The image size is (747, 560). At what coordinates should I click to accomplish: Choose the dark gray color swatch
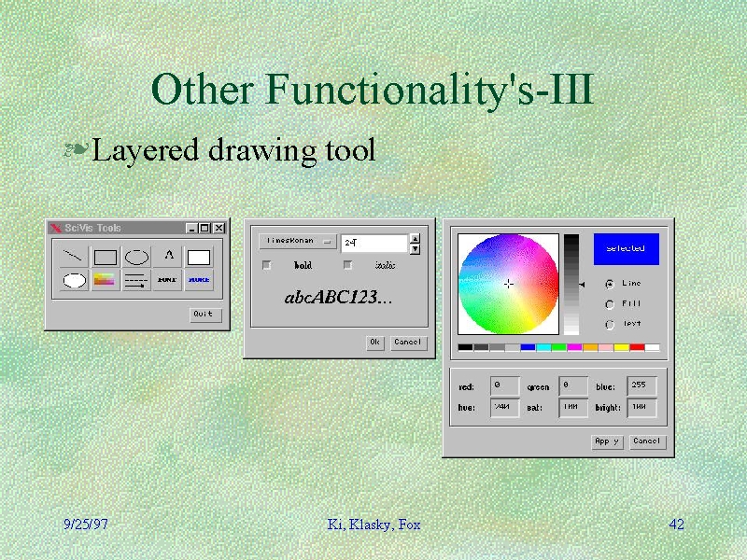[481, 347]
